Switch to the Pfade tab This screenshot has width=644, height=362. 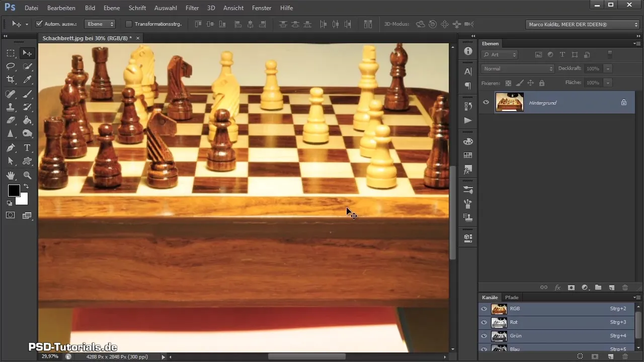click(x=512, y=297)
